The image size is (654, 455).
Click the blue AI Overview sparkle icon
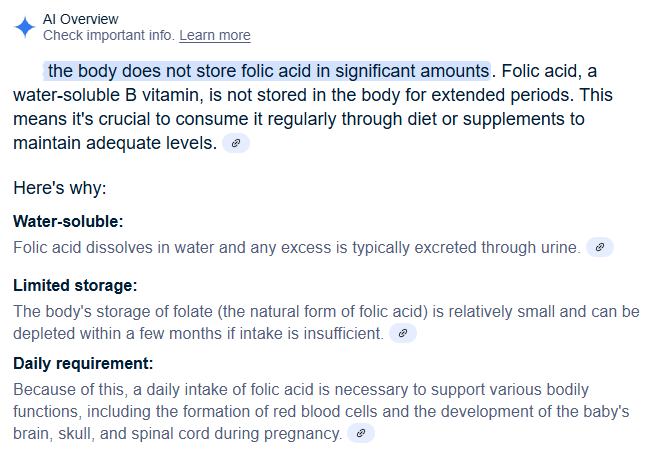pos(25,27)
